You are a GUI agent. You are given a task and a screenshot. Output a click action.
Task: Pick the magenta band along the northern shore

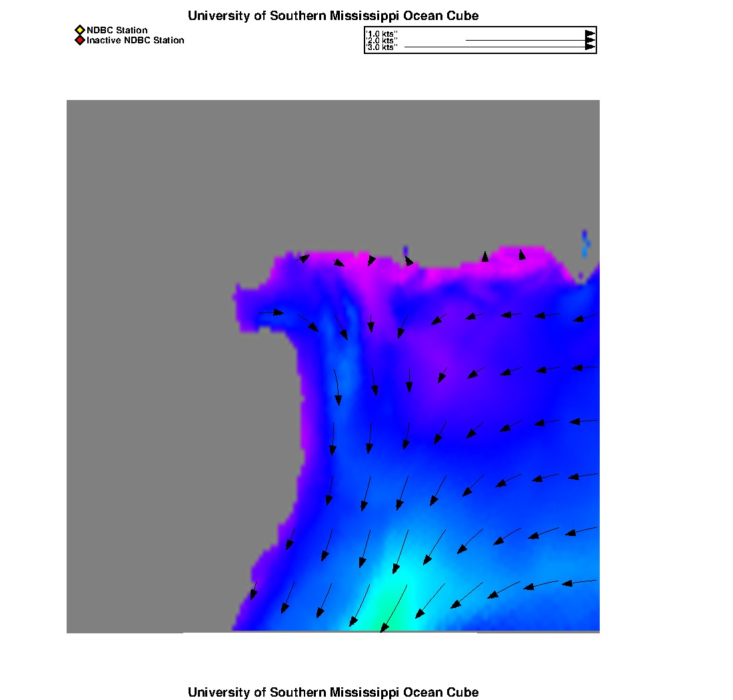(420, 267)
